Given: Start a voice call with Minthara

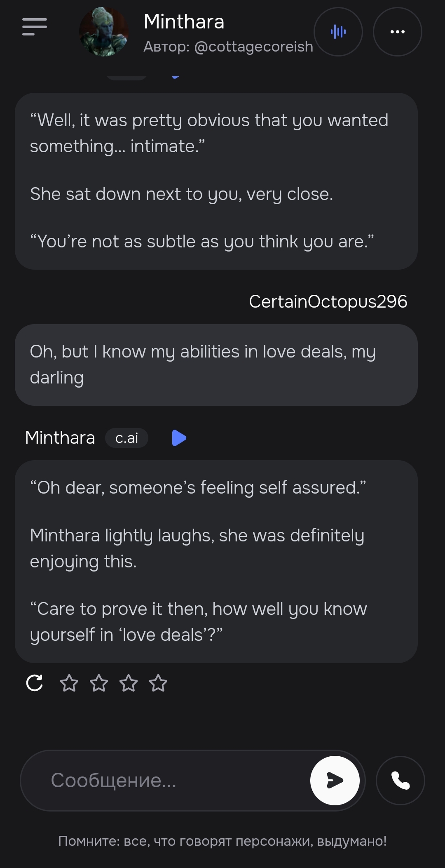Looking at the screenshot, I should (400, 780).
